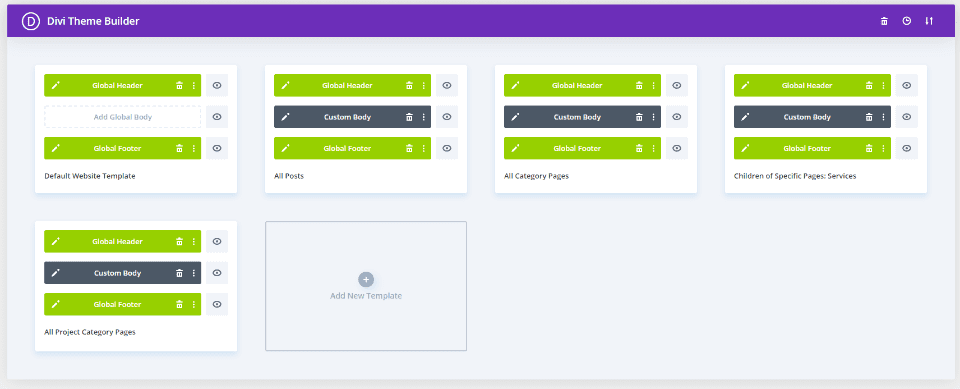Edit Global Header pencil in All Posts
This screenshot has height=389, width=960.
point(285,86)
